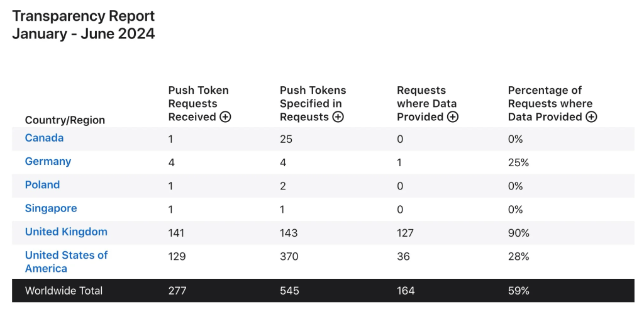Click plus icon beside Requests where Data Provided
644x321 pixels.
[x=453, y=117]
